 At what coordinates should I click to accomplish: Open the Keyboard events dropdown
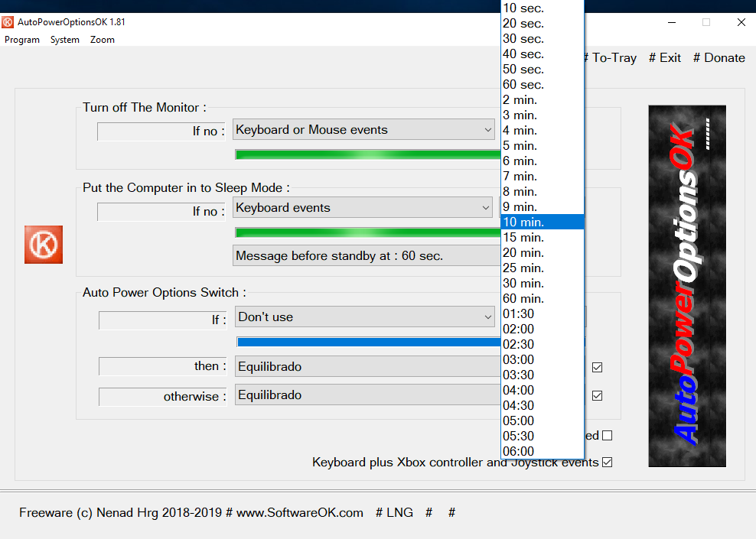click(x=363, y=208)
